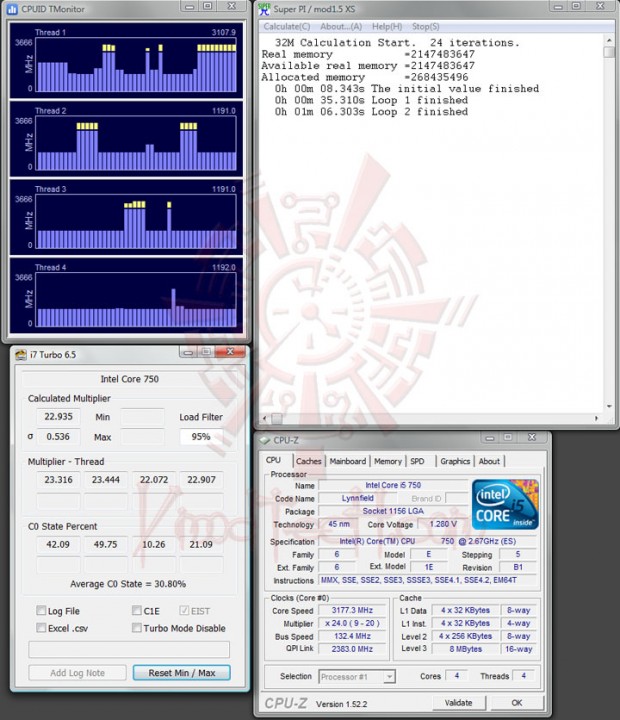Switch to the Caches tab
The height and width of the screenshot is (720, 620).
pos(309,461)
